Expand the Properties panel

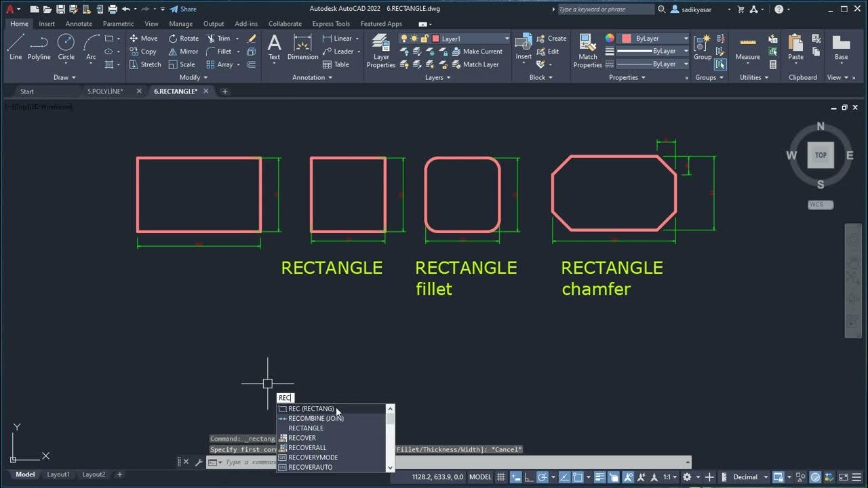[x=627, y=77]
